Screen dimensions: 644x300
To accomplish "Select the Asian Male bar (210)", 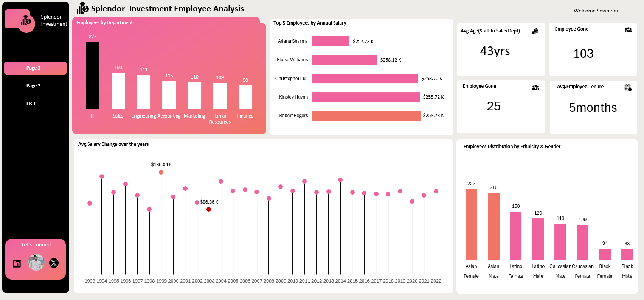I will click(493, 226).
